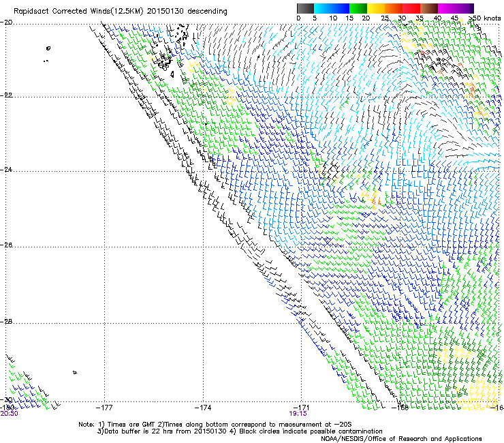
Task: Click the red 30-35 knots color band
Action: pos(411,8)
